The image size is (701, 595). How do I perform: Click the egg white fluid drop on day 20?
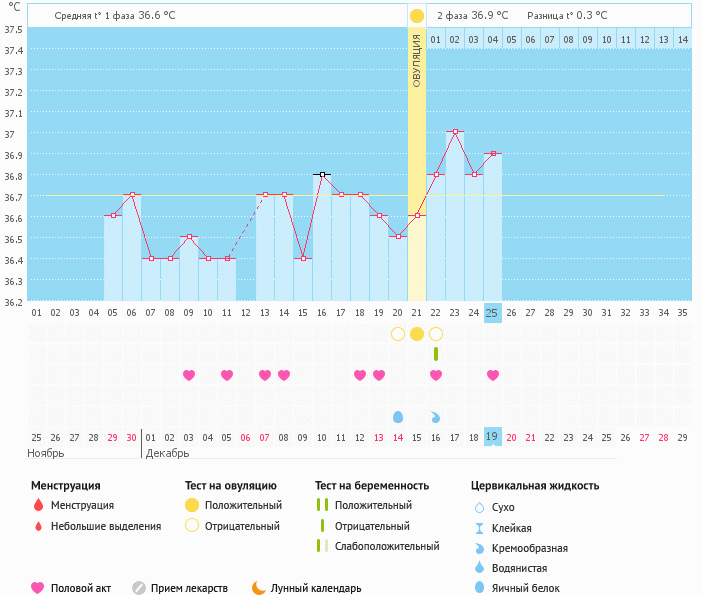pos(398,416)
